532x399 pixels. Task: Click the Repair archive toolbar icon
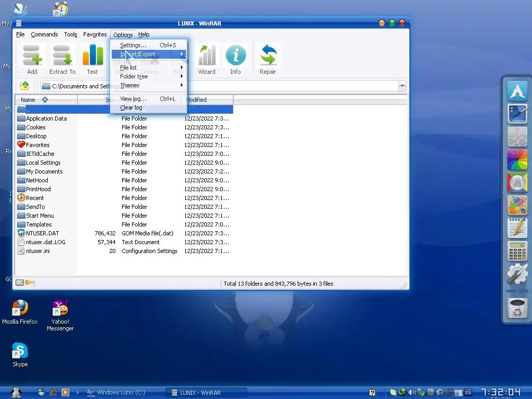pos(268,59)
